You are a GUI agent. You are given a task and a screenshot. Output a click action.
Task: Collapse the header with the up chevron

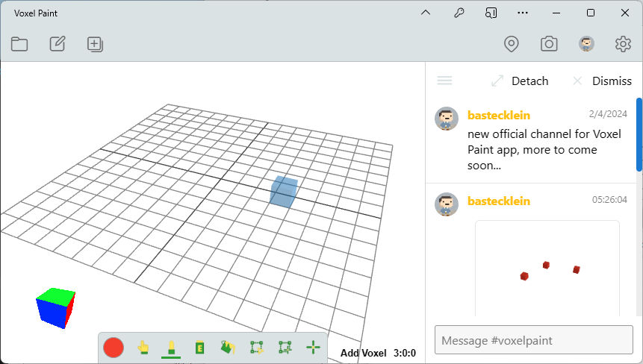(x=426, y=13)
